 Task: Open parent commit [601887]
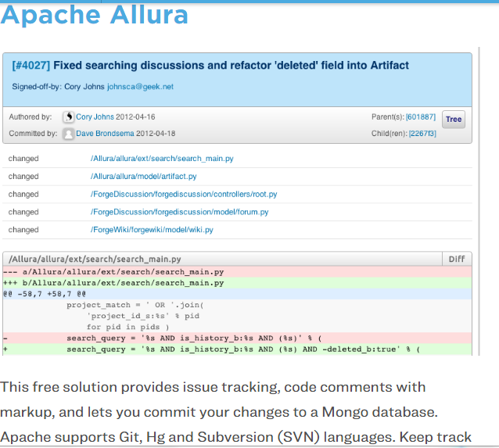(x=420, y=116)
